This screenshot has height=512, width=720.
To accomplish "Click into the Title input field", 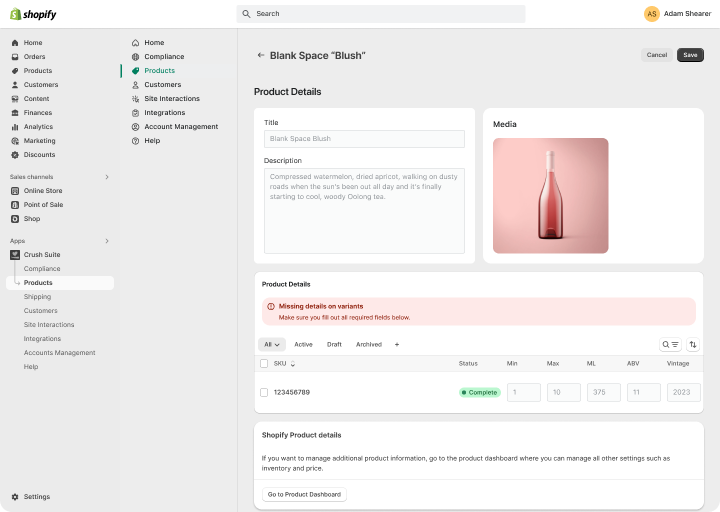I will pyautogui.click(x=364, y=139).
